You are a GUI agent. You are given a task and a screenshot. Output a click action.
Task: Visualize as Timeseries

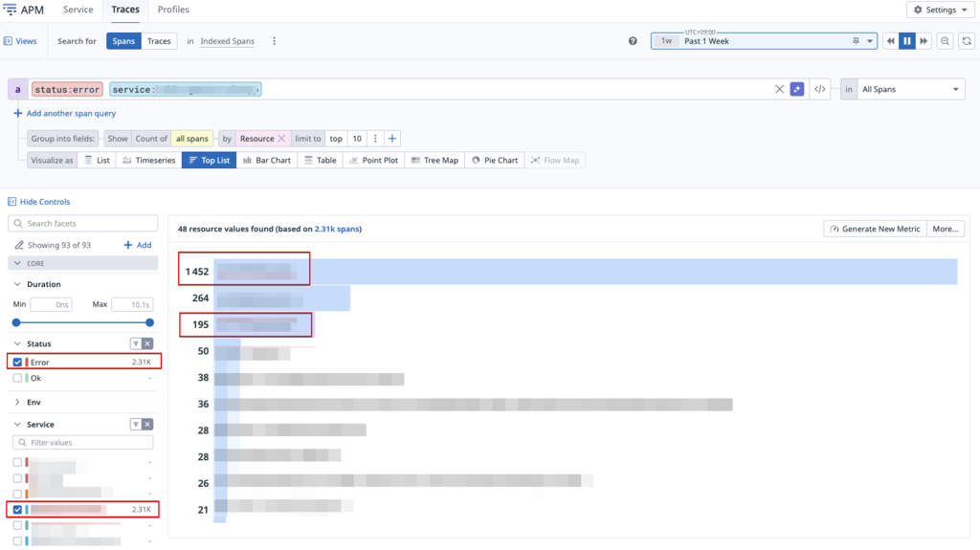148,161
